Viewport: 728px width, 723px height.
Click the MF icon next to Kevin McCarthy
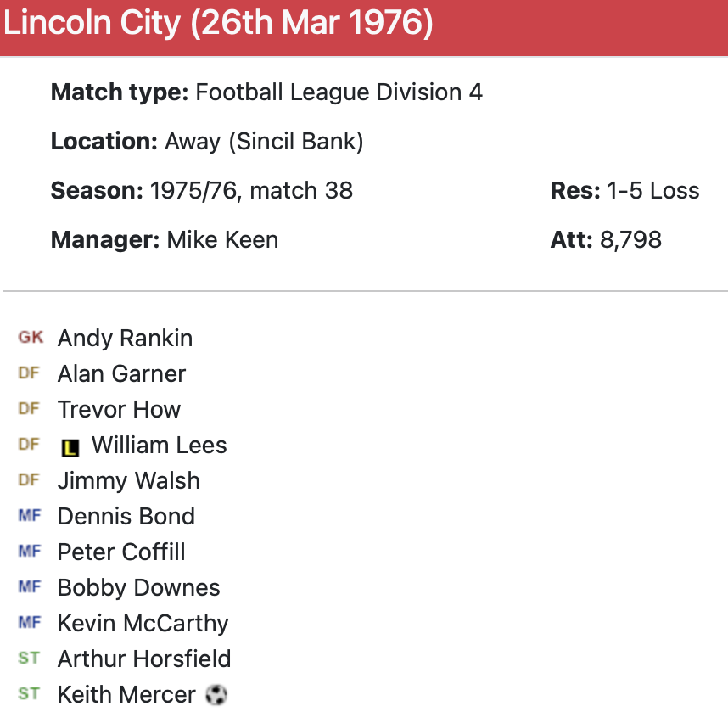pyautogui.click(x=30, y=623)
